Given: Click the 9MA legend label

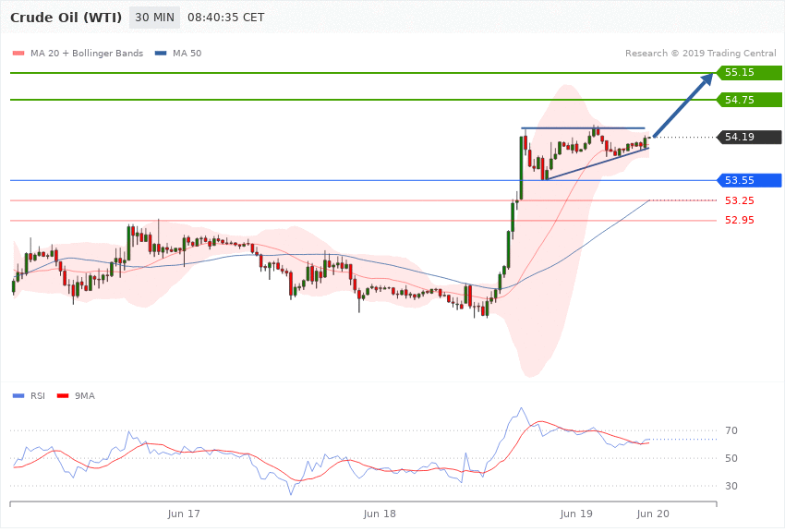Looking at the screenshot, I should click(85, 396).
